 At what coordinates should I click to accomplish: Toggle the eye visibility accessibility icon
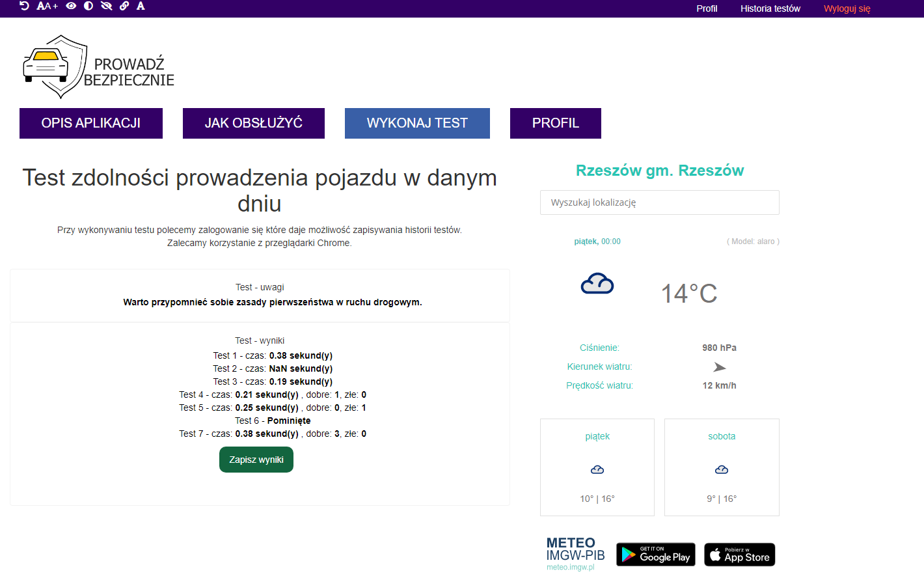pos(71,6)
